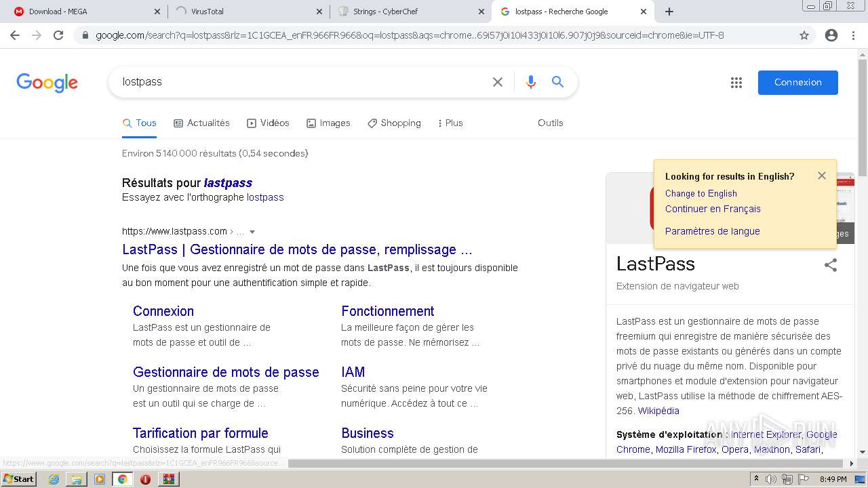This screenshot has height=488, width=868.
Task: Open the Opera taskbar icon
Action: tap(145, 479)
